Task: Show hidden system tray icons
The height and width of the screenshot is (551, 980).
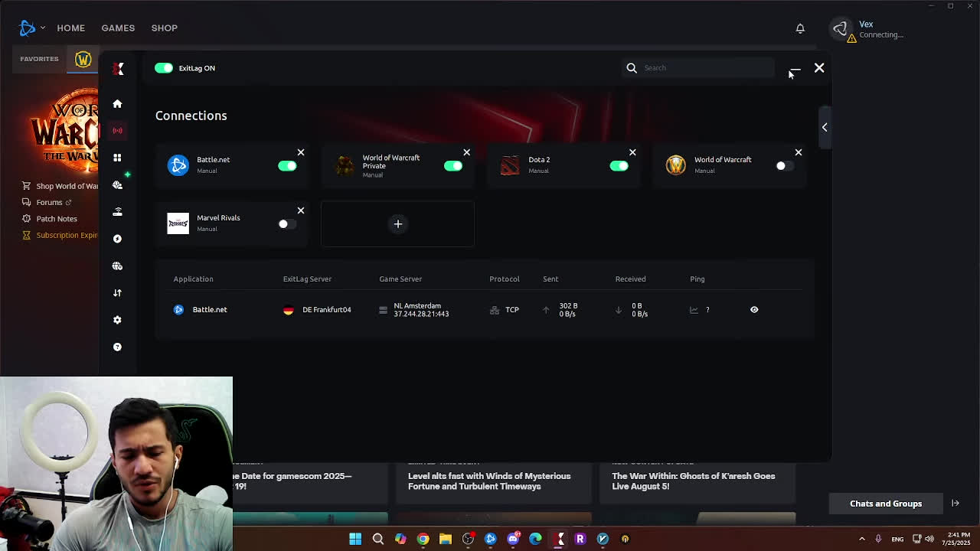Action: tap(862, 539)
